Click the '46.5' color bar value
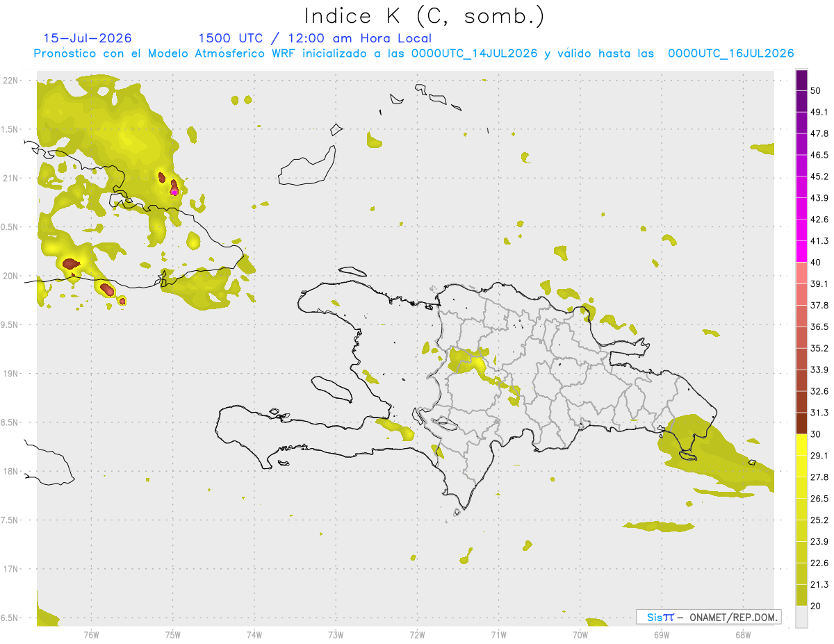Image resolution: width=834 pixels, height=644 pixels. [819, 155]
